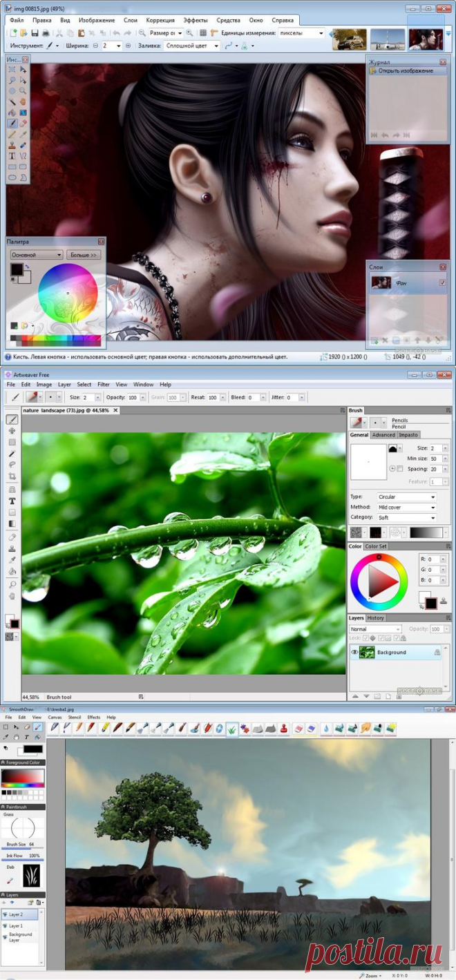456x980 pixels.
Task: Click the Больше >> button in Палитра
Action: [83, 255]
